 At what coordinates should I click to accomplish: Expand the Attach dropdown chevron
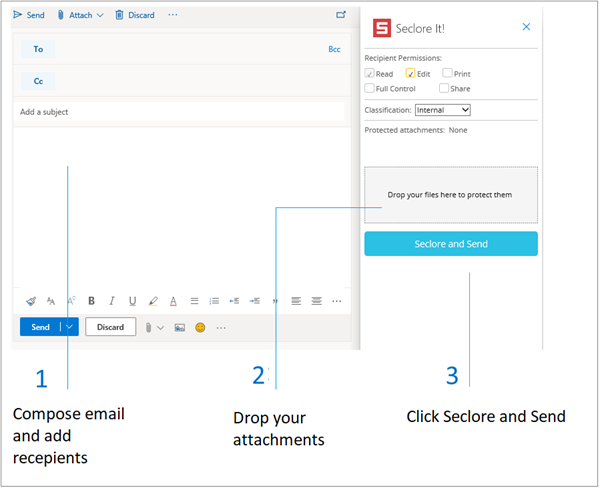[100, 15]
